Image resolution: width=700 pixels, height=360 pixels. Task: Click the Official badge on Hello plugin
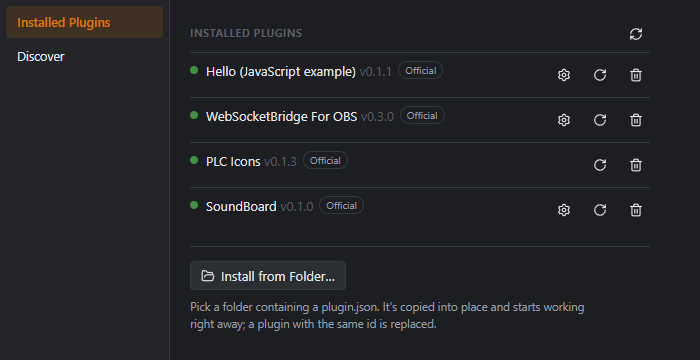tap(421, 71)
